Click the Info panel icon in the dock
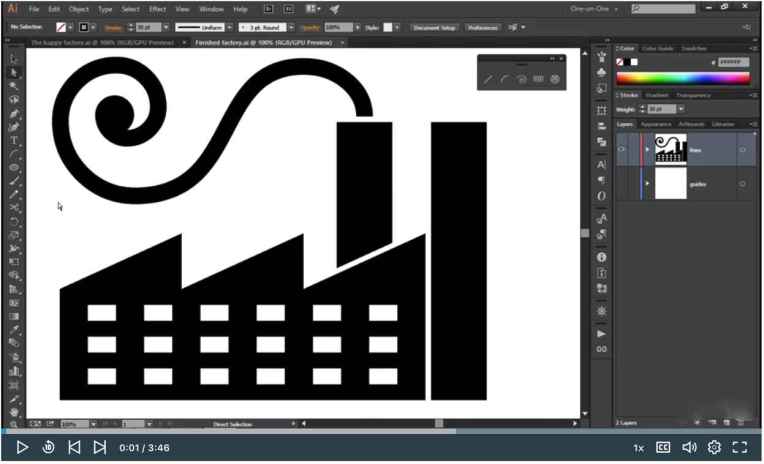This screenshot has height=464, width=764. point(601,257)
